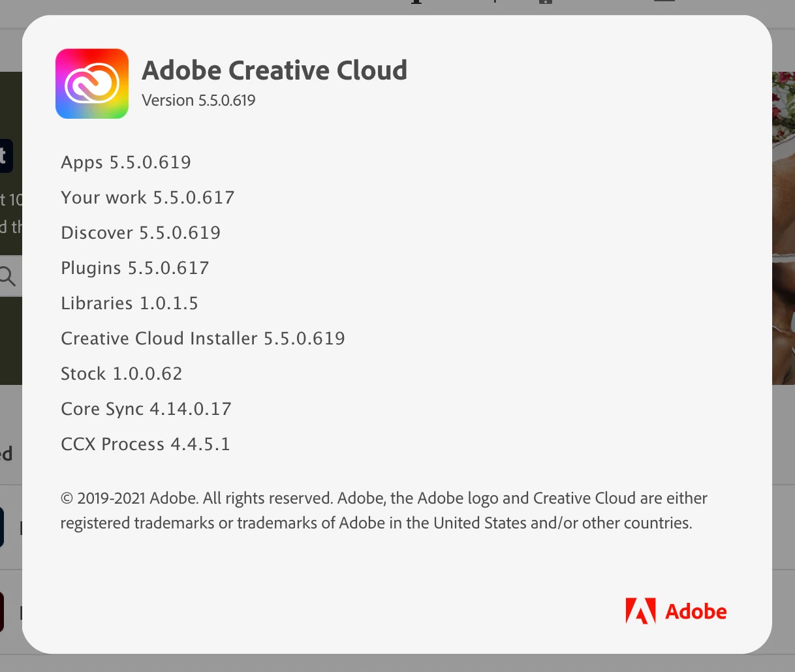Select the Adobe Creative Cloud heading
The height and width of the screenshot is (672, 795).
[274, 70]
